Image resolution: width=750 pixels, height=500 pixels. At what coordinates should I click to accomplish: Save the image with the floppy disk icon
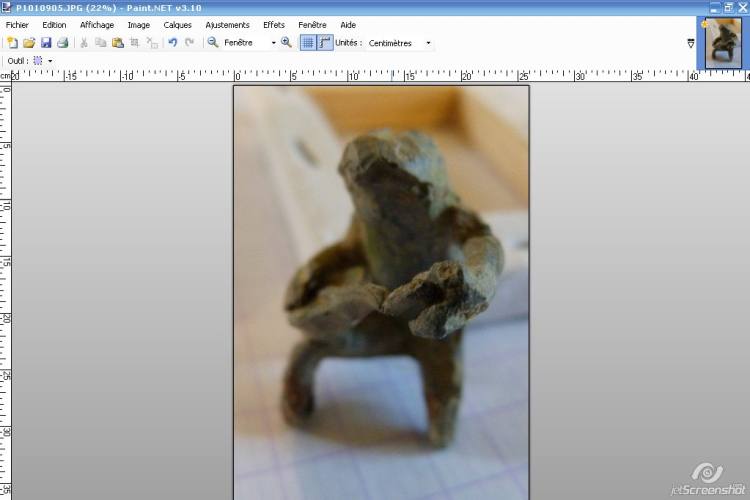click(x=46, y=43)
